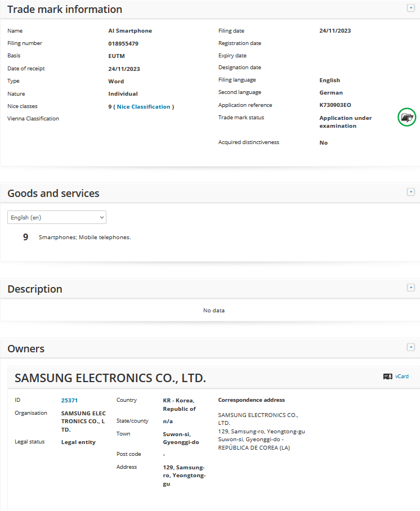Viewport: 420px width, 511px height.
Task: Click application reference K730903EO
Action: pyautogui.click(x=335, y=105)
